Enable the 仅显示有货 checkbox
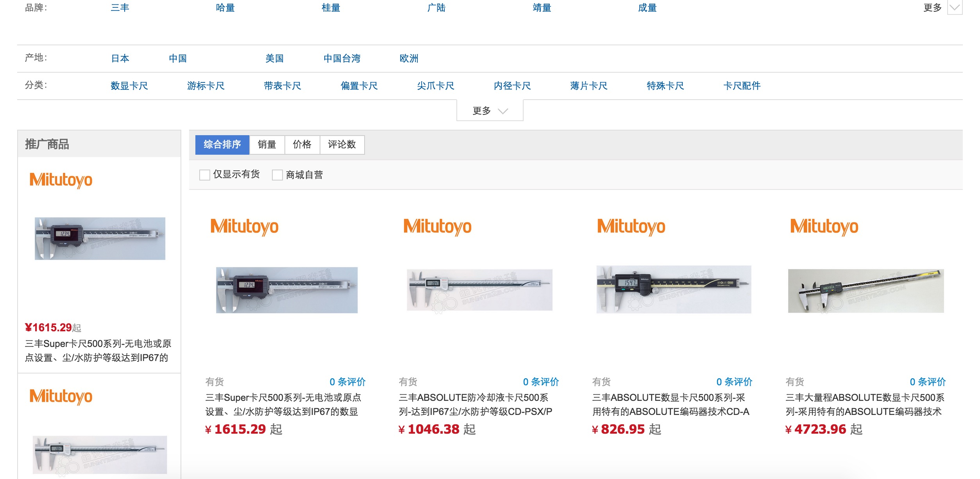The image size is (980, 479). 205,175
